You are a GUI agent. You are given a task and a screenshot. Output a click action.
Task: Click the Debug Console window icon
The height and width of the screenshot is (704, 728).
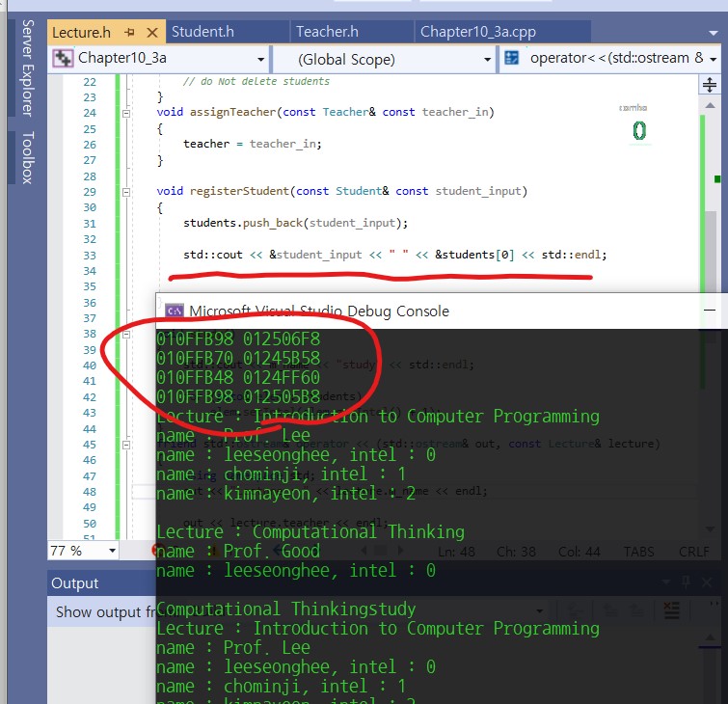click(x=175, y=311)
